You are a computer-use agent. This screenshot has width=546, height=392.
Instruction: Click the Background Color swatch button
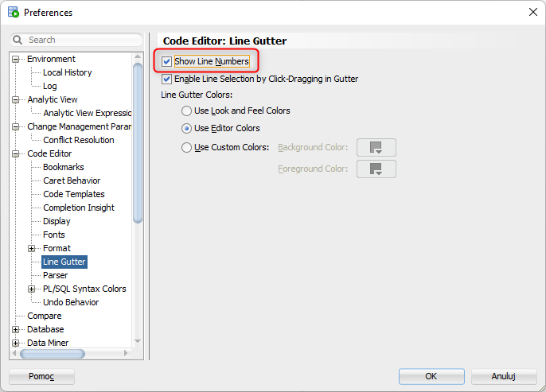[x=376, y=147]
